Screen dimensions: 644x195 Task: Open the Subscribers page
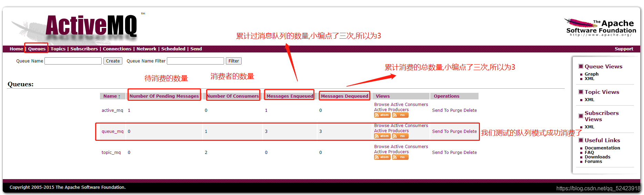tap(84, 49)
